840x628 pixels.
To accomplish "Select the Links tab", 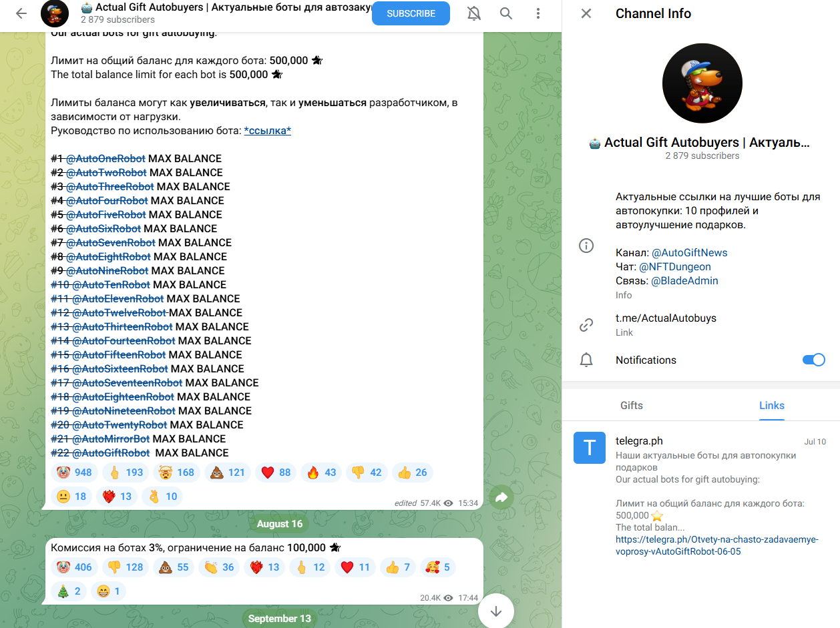I will 772,405.
